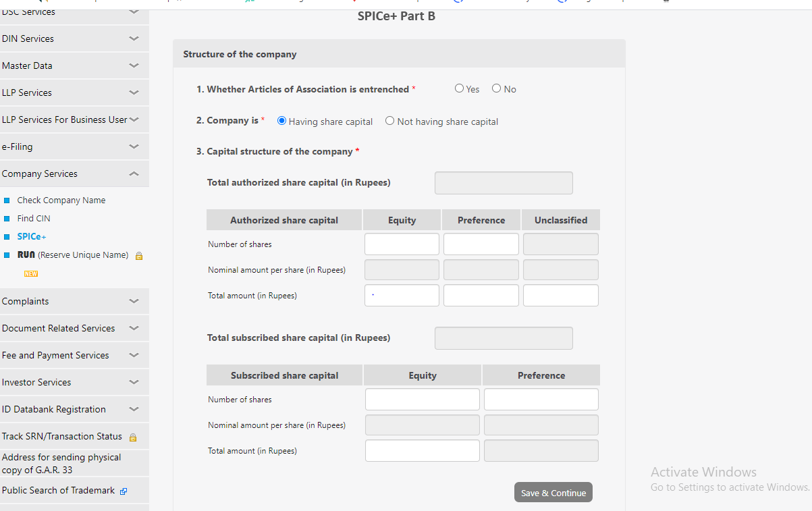Viewport: 812px width, 511px height.
Task: Collapse the Company Services section
Action: pos(134,173)
